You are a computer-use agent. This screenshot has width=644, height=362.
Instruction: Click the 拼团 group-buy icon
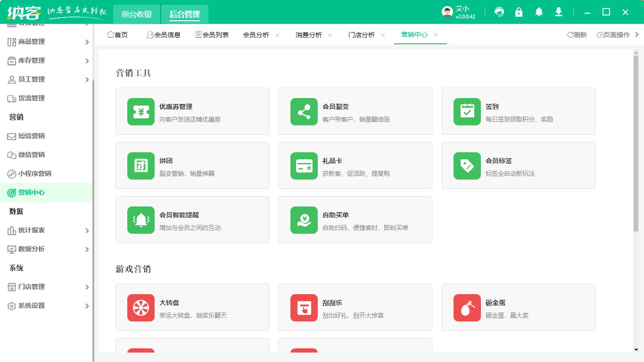[140, 165]
